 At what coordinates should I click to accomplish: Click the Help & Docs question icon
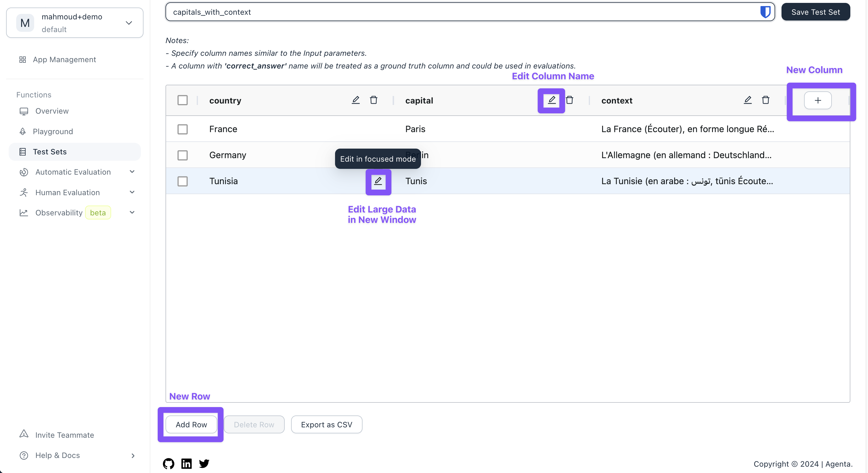pos(24,455)
